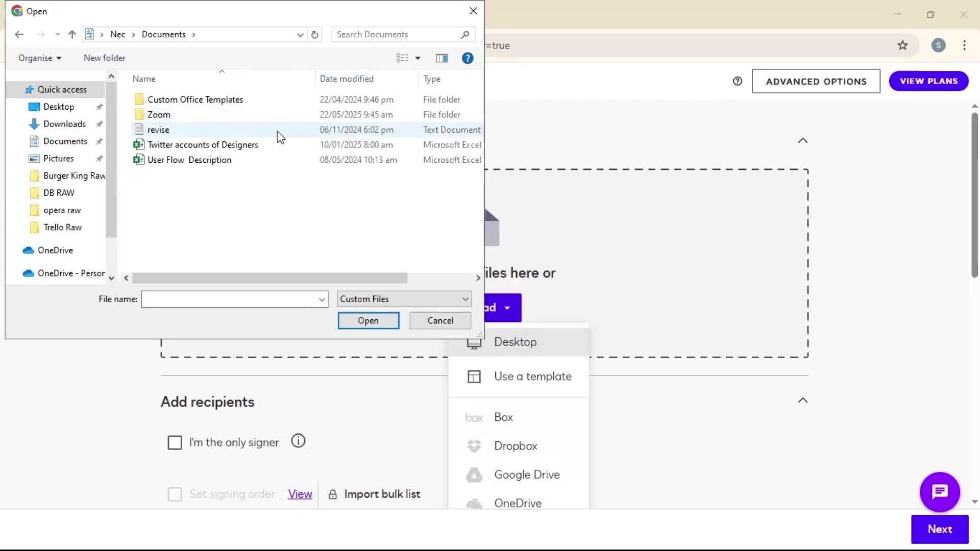
Task: Sort by the Type column header
Action: 432,79
